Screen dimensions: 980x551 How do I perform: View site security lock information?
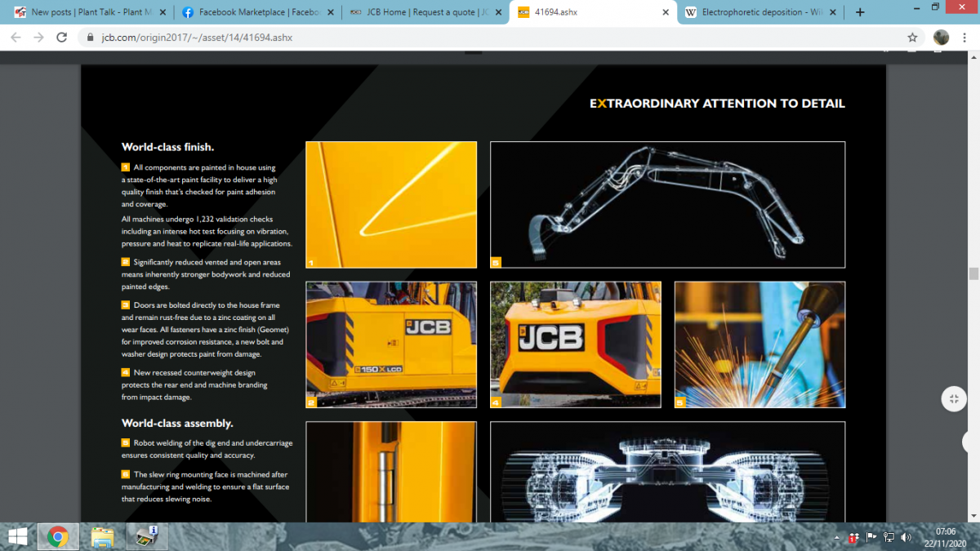pos(90,38)
